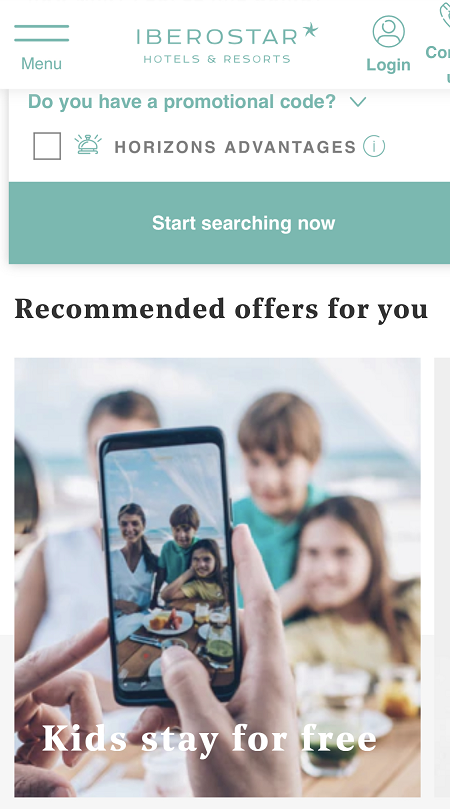450x809 pixels.
Task: Click the smartphone in the offer photo
Action: (x=170, y=565)
